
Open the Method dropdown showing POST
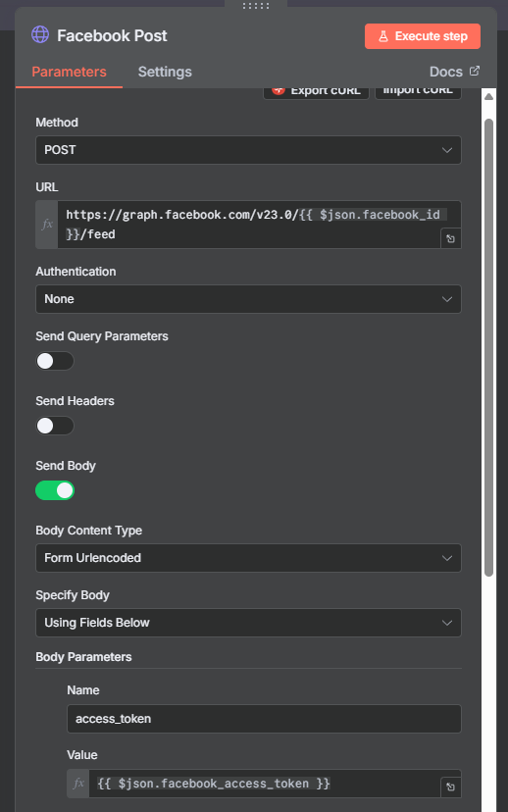coord(248,150)
